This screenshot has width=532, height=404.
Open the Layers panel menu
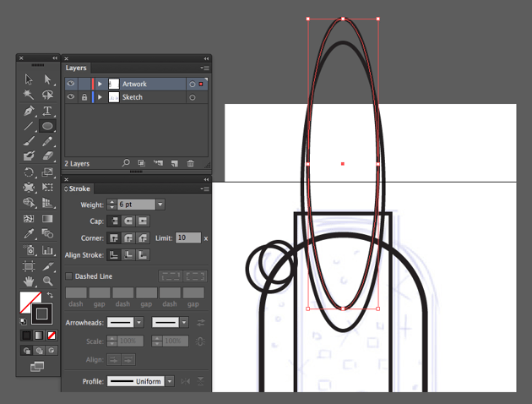click(204, 68)
